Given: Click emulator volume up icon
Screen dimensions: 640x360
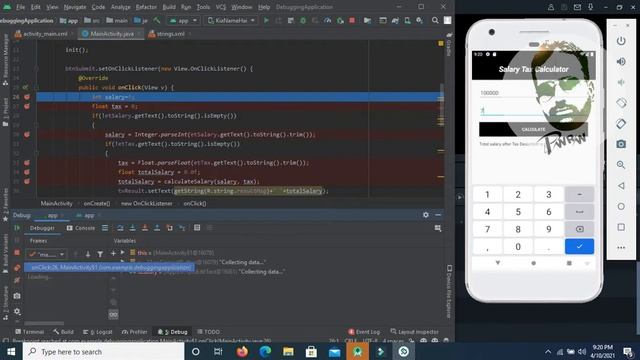Looking at the screenshot, I should (x=621, y=62).
